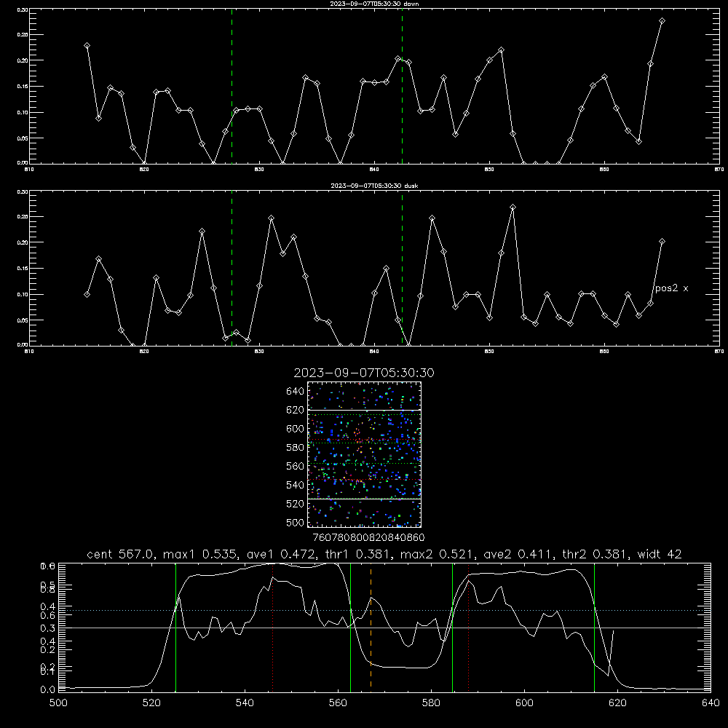
Task: Select the 640 tick label on bottom plot x-axis
Action: pos(711,703)
